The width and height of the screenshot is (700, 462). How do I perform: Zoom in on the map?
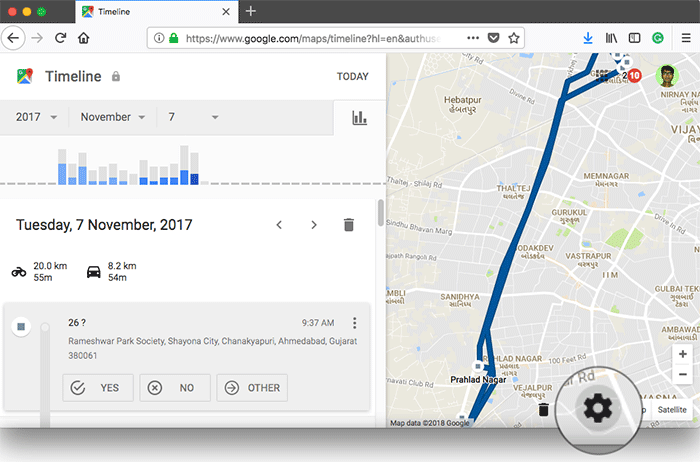[x=683, y=354]
